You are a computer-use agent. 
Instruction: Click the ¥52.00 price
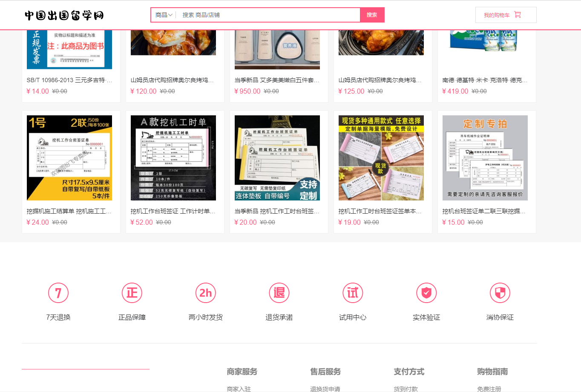141,222
